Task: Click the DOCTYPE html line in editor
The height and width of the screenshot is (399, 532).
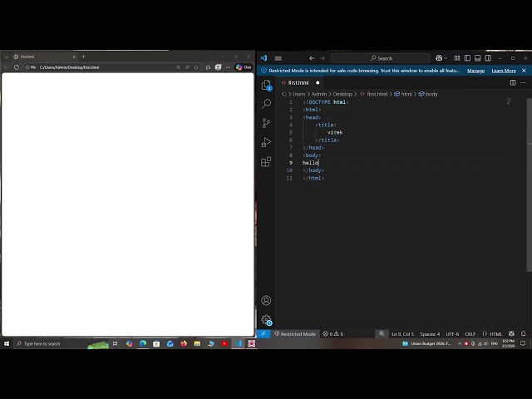Action: tap(326, 102)
